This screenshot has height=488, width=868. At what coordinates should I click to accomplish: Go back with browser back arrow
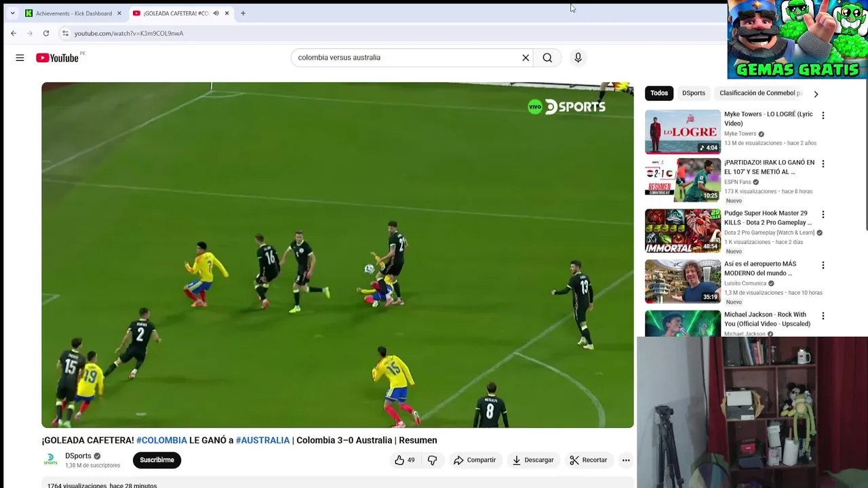[x=14, y=33]
